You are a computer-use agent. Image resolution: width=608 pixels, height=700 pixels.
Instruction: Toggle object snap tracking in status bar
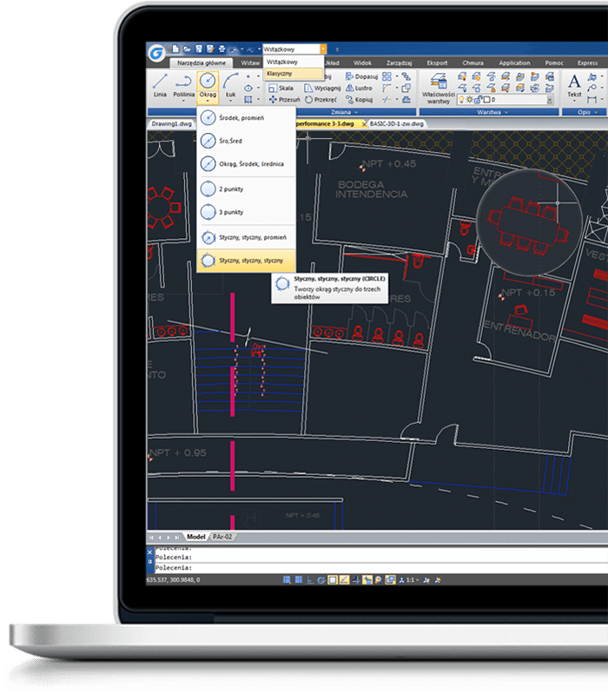[x=344, y=580]
